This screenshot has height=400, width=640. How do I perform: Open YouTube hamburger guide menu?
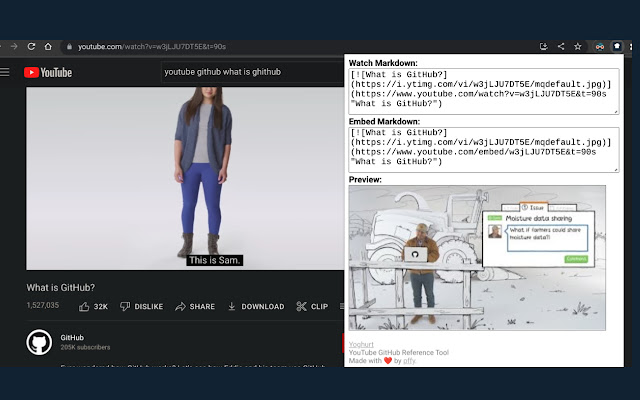4,72
